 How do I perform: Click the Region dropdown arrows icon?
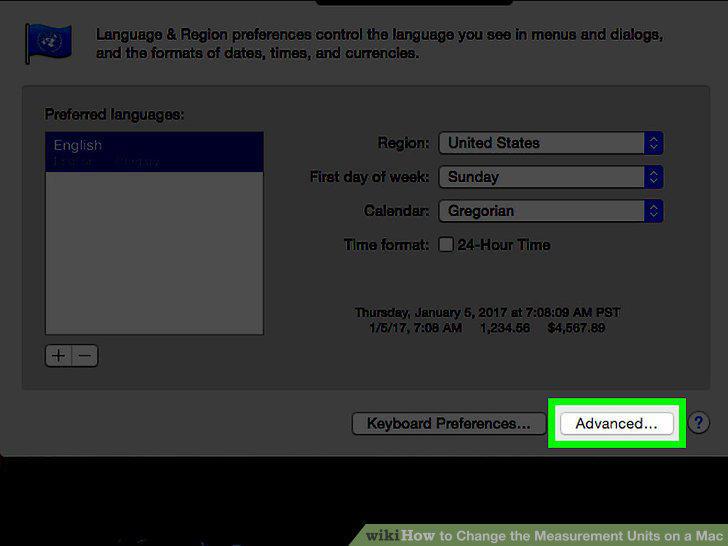[653, 143]
